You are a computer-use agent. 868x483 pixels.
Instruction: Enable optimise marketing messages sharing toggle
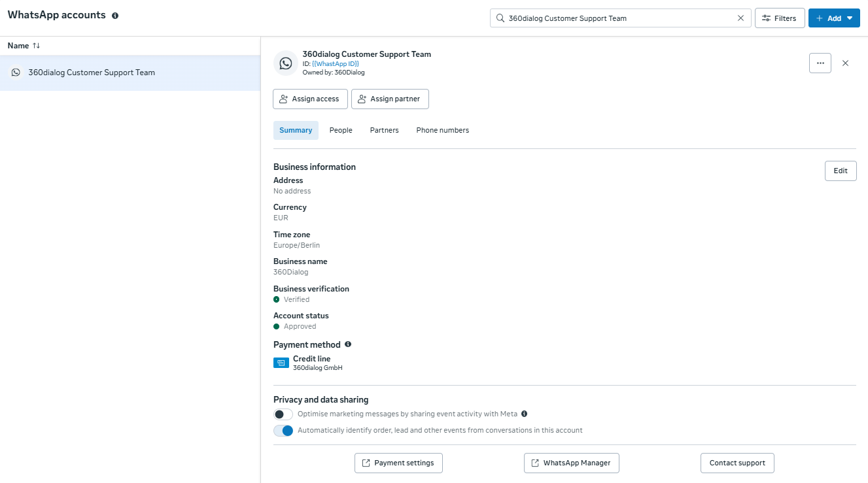283,414
